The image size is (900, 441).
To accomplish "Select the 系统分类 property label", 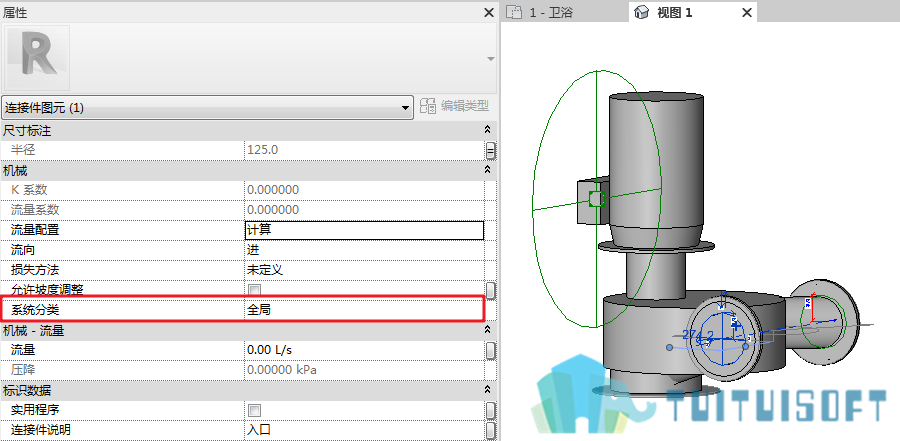I will [x=35, y=310].
